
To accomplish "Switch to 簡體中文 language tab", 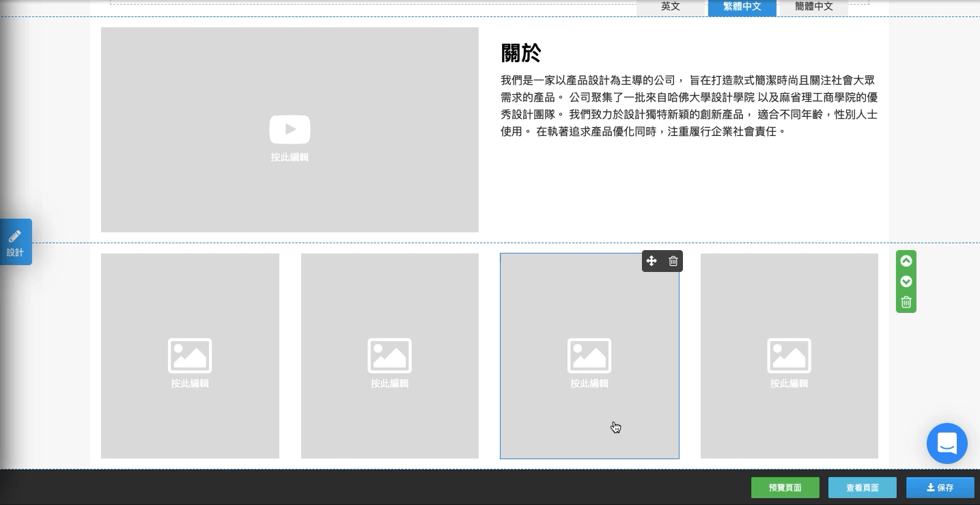I will 814,7.
